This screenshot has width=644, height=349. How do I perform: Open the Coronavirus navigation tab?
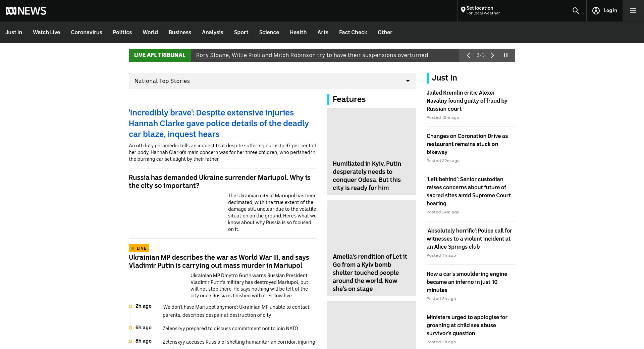pyautogui.click(x=86, y=33)
